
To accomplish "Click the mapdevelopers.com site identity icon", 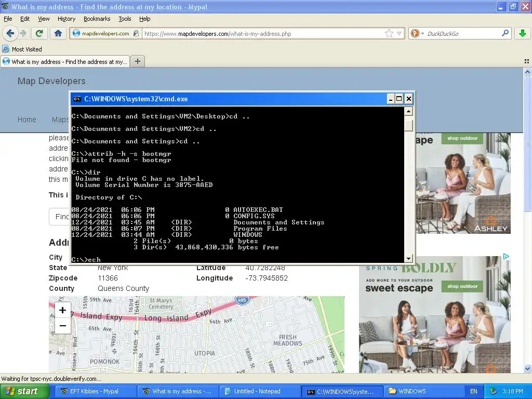I will coord(105,33).
